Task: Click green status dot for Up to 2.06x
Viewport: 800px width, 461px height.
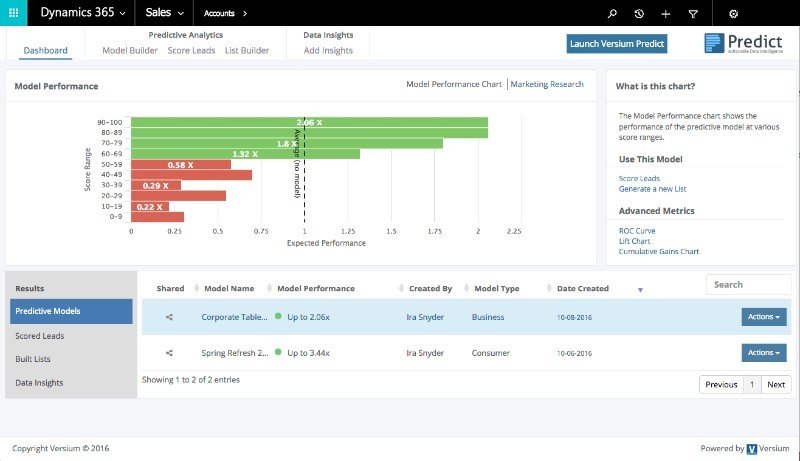Action: tap(278, 316)
